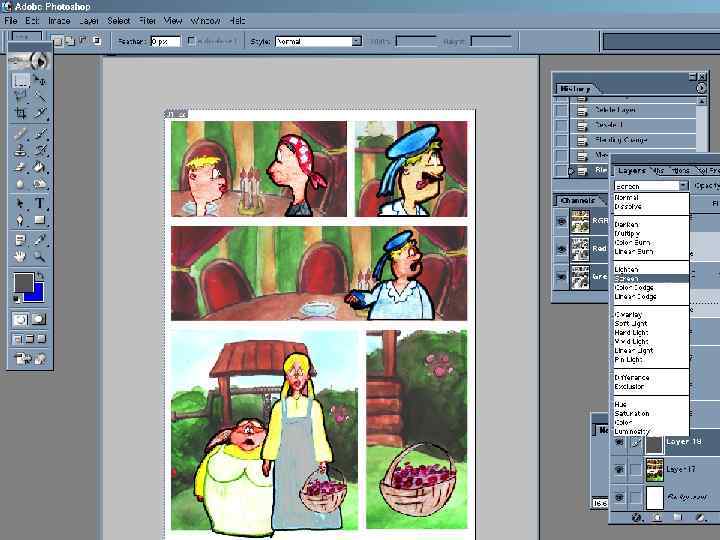This screenshot has height=540, width=720.
Task: Select the Move tool
Action: (x=40, y=81)
